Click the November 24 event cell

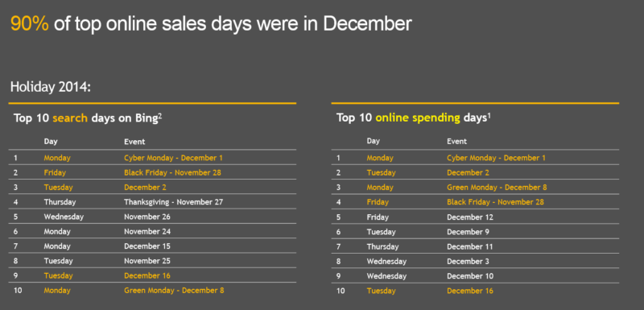click(147, 232)
